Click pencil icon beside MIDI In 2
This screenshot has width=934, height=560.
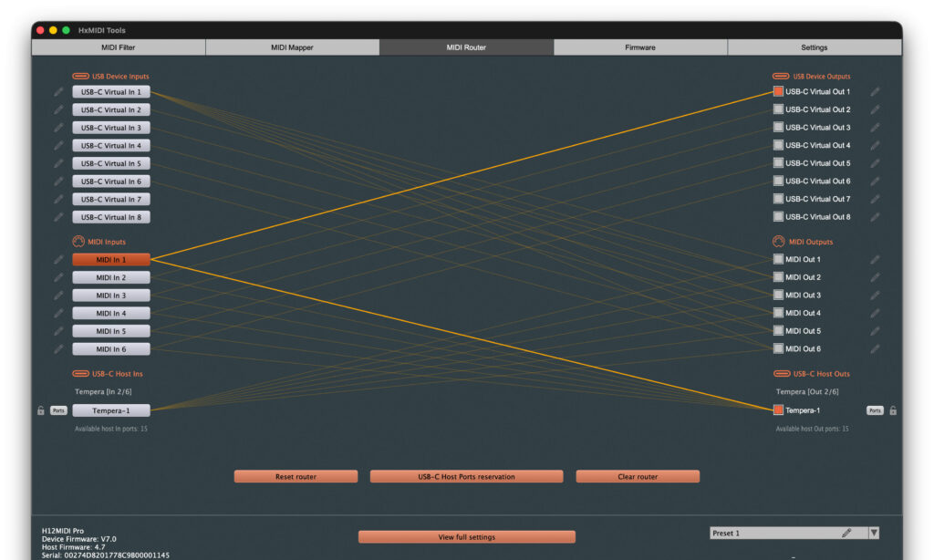[58, 277]
